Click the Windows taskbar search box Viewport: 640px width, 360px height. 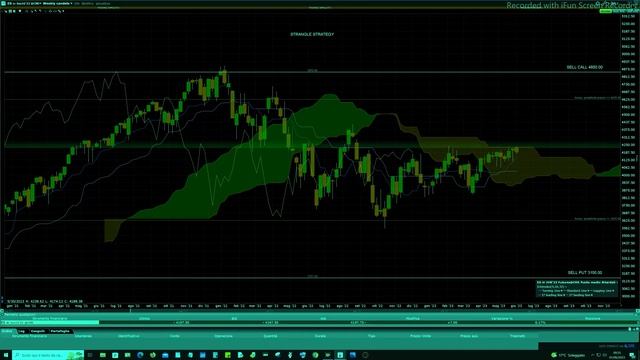(48, 355)
